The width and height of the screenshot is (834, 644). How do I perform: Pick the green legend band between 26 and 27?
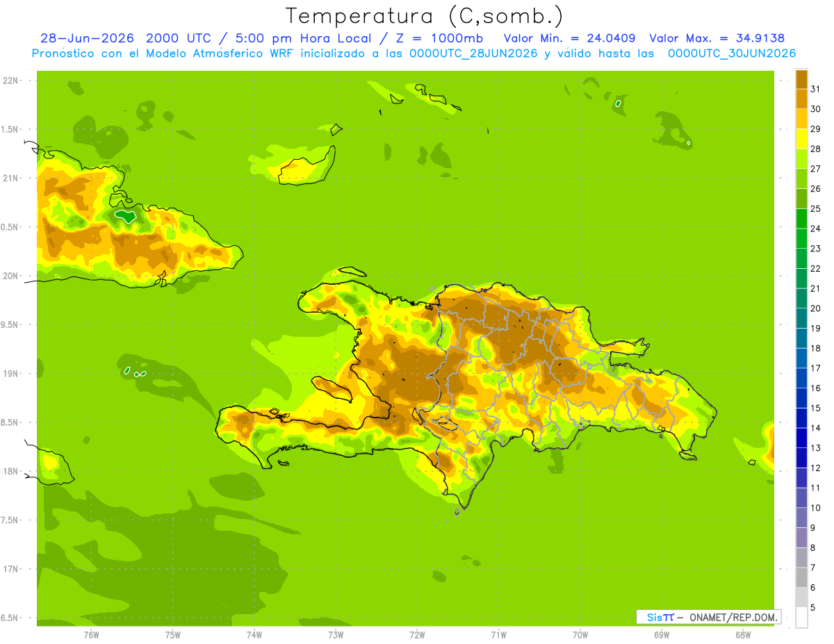(801, 179)
